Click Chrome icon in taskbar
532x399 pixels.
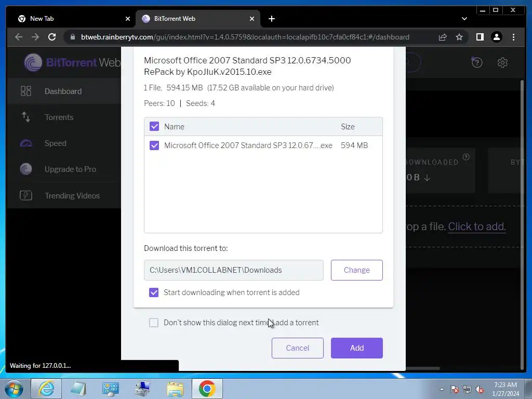pyautogui.click(x=207, y=389)
